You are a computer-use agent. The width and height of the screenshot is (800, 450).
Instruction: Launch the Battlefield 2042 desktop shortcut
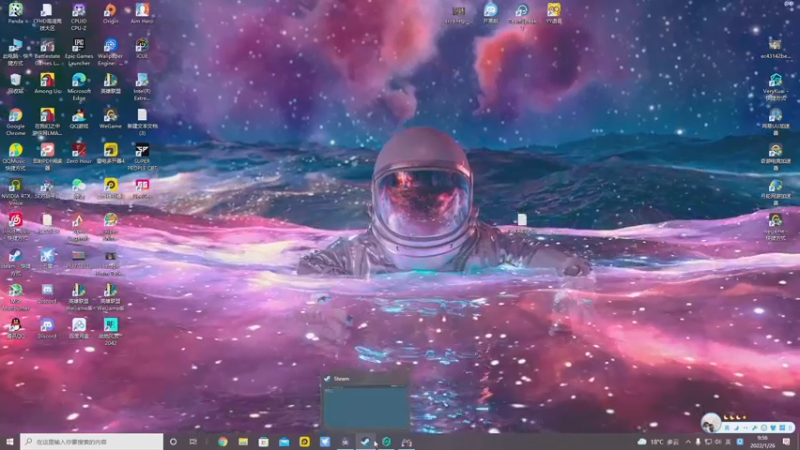coord(110,331)
